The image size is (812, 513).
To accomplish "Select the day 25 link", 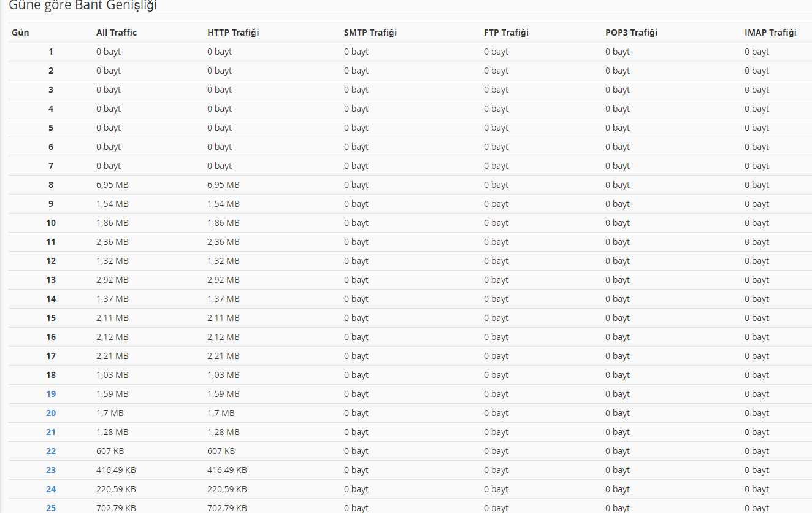I will coord(51,508).
